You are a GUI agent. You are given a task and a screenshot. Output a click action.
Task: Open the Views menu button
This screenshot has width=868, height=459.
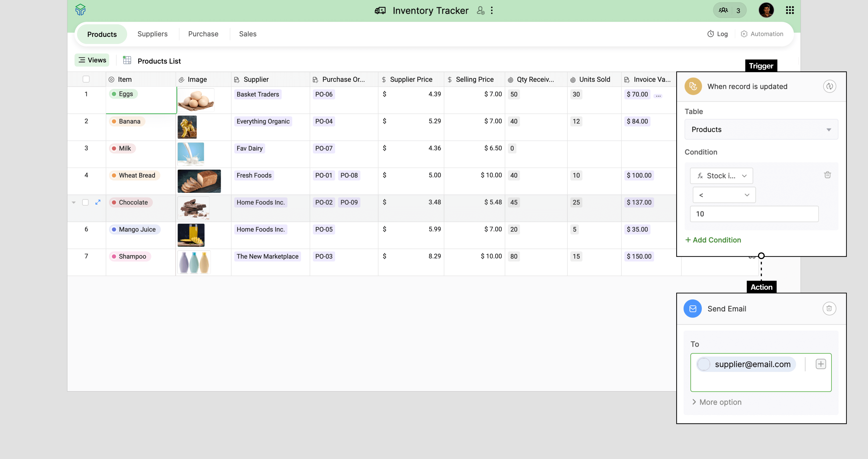click(x=92, y=60)
